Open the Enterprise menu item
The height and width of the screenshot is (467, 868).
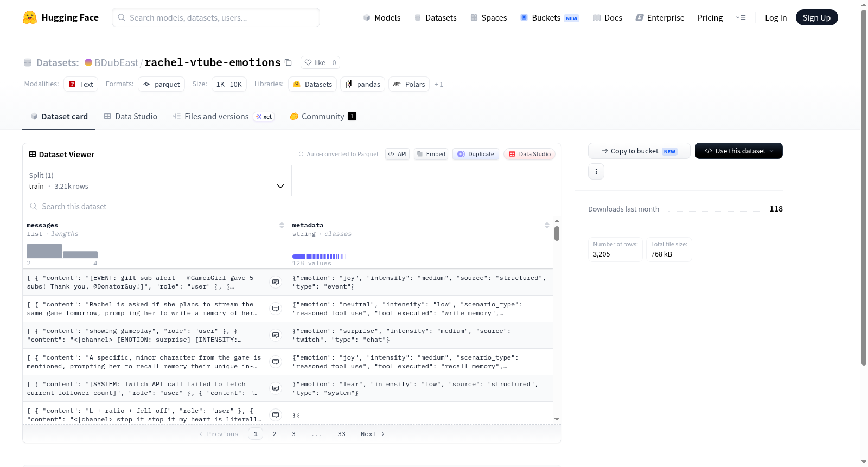(660, 17)
